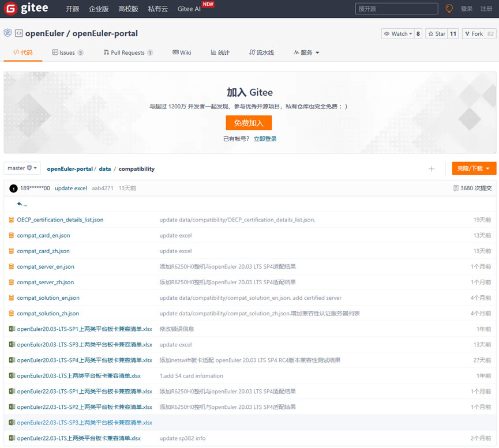Open the Watch dropdown
Screen dimensions: 499x448
tap(398, 34)
